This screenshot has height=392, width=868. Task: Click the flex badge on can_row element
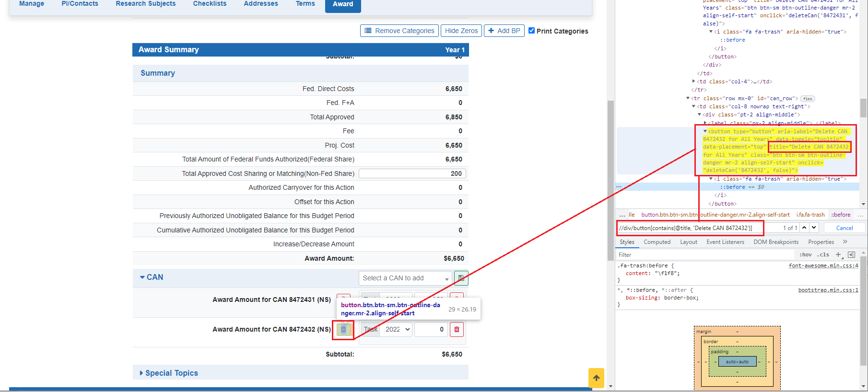click(x=808, y=99)
